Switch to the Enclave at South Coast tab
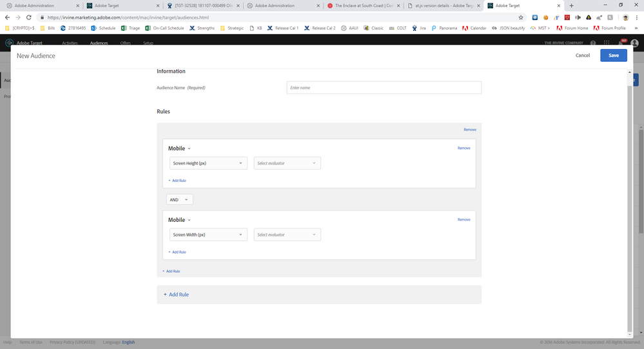644x349 pixels. click(x=364, y=5)
